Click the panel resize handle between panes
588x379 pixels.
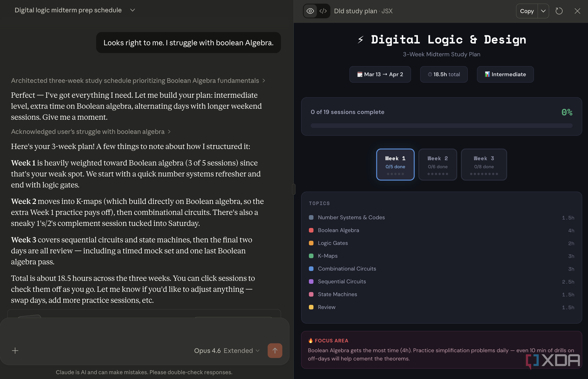click(x=294, y=189)
